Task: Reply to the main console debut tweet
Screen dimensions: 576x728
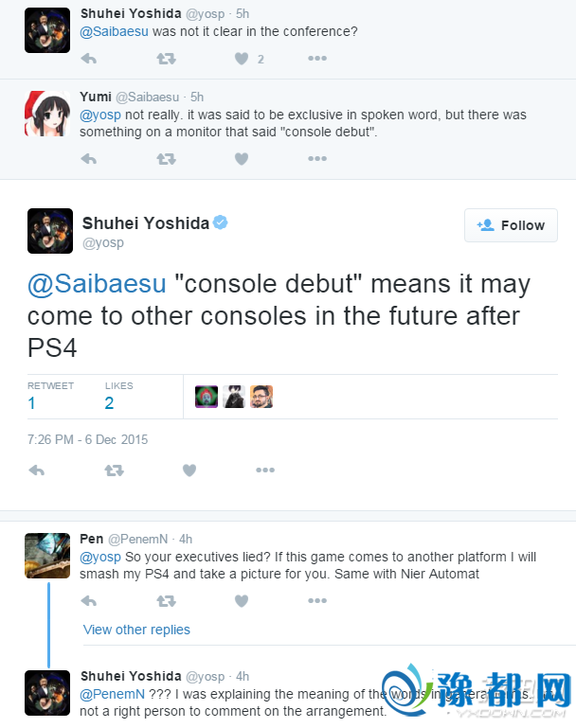Action: point(37,470)
